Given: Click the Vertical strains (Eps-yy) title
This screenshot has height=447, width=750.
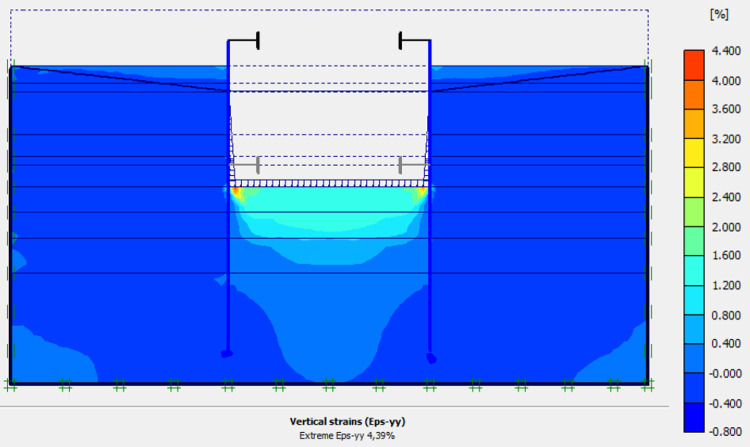Looking at the screenshot, I should tap(347, 422).
